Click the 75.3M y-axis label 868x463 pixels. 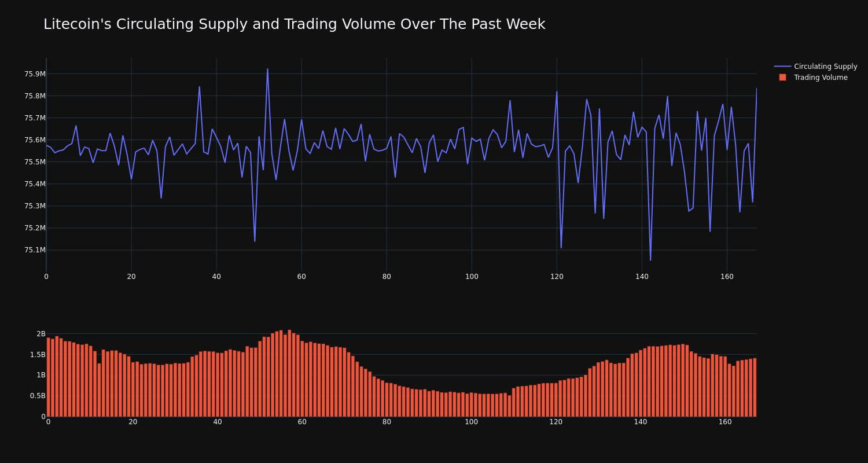point(35,206)
